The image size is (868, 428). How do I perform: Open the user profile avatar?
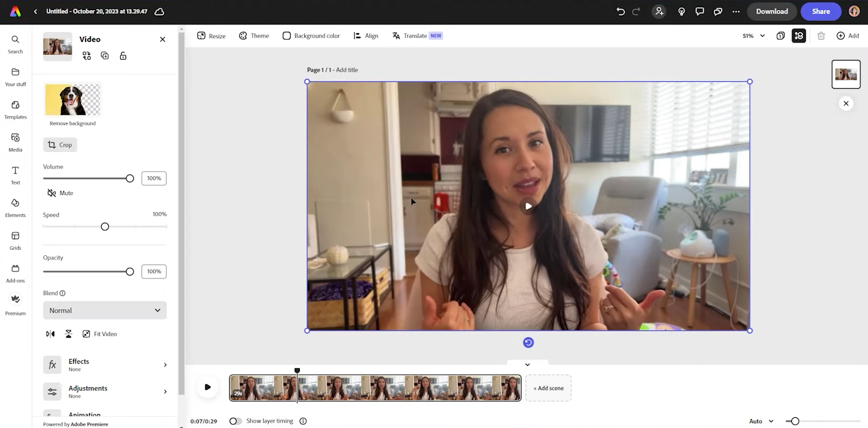[x=854, y=11]
